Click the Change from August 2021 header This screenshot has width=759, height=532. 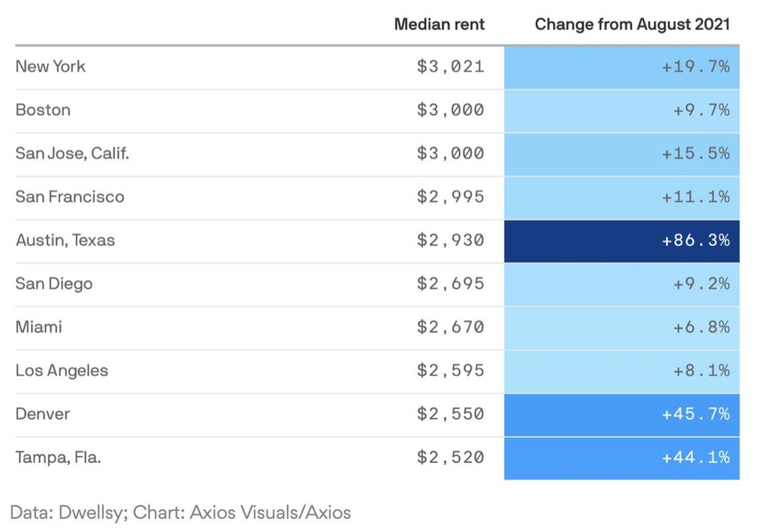[x=632, y=24]
